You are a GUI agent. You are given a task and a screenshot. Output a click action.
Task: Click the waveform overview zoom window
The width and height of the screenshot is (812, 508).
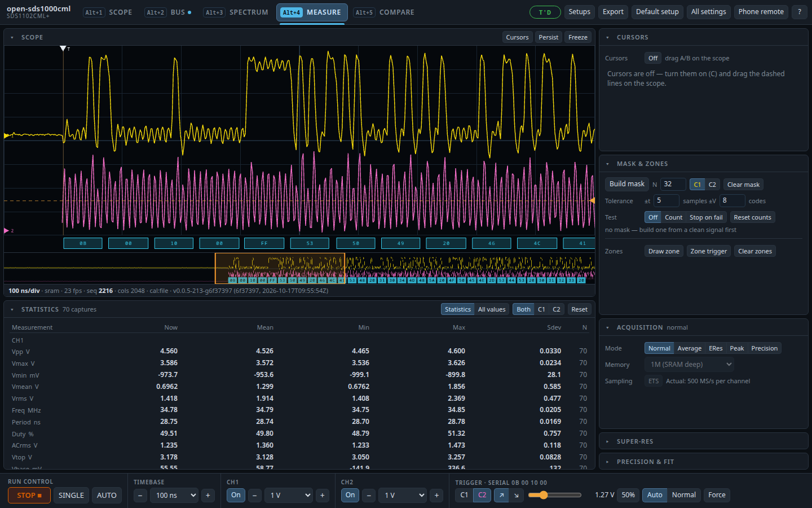280,268
